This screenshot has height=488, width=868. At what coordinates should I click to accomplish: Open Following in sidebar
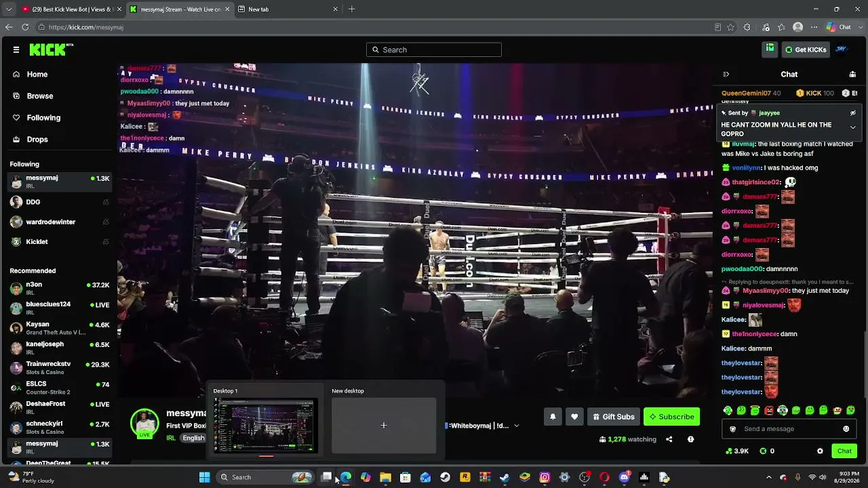pyautogui.click(x=43, y=118)
